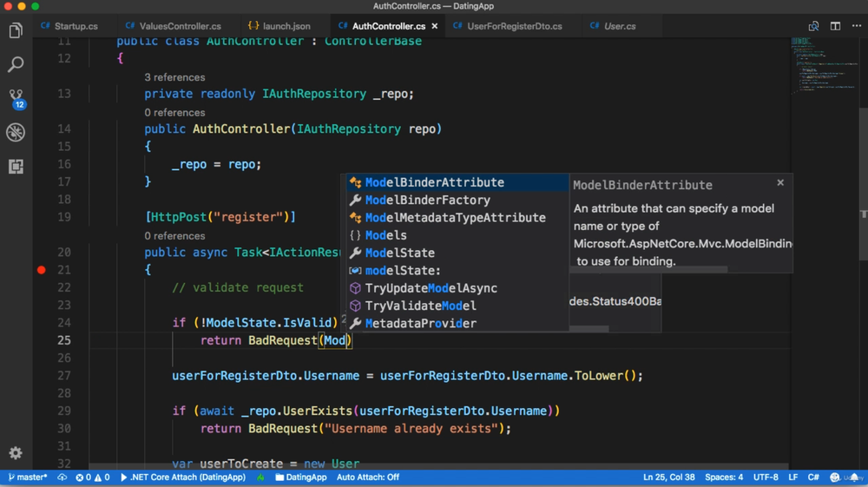Open the Manage gear settings menu
Viewport: 868px width, 487px height.
[x=16, y=452]
